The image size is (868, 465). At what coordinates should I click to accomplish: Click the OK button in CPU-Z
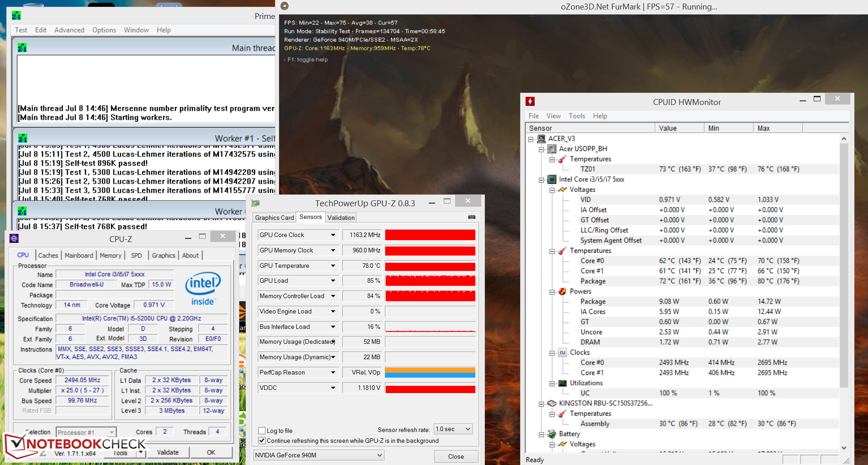211,452
